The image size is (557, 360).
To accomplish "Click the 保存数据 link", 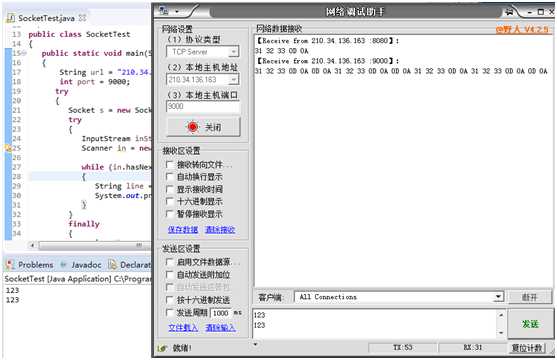I will pyautogui.click(x=183, y=230).
